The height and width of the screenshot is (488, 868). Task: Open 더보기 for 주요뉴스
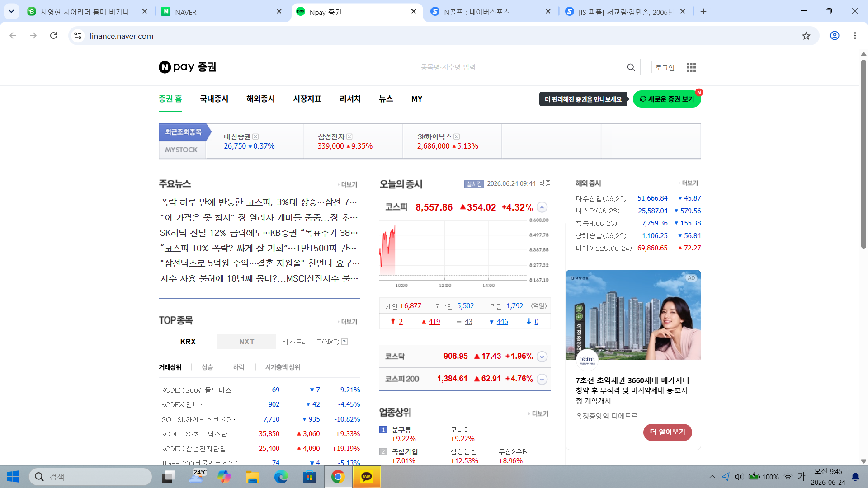[x=347, y=184]
